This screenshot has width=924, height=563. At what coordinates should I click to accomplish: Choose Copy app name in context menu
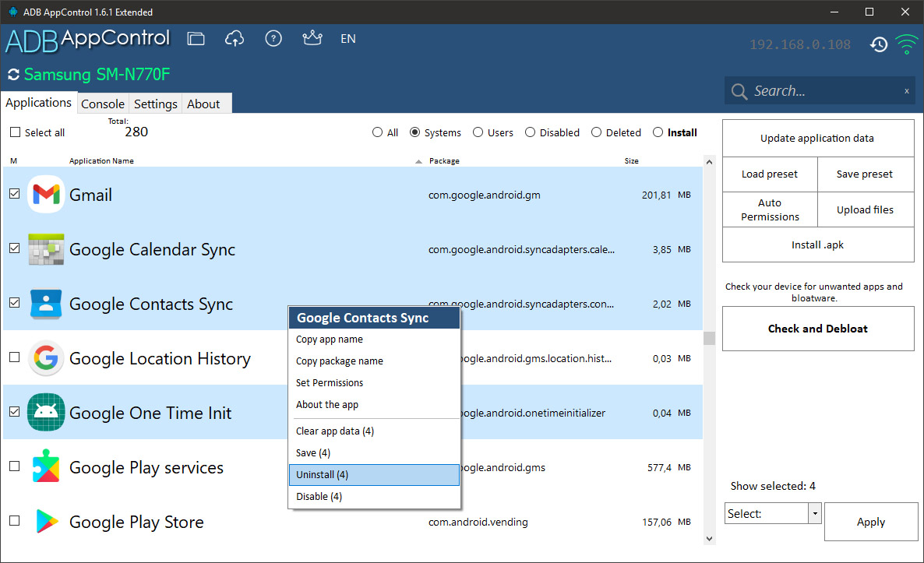pos(374,340)
